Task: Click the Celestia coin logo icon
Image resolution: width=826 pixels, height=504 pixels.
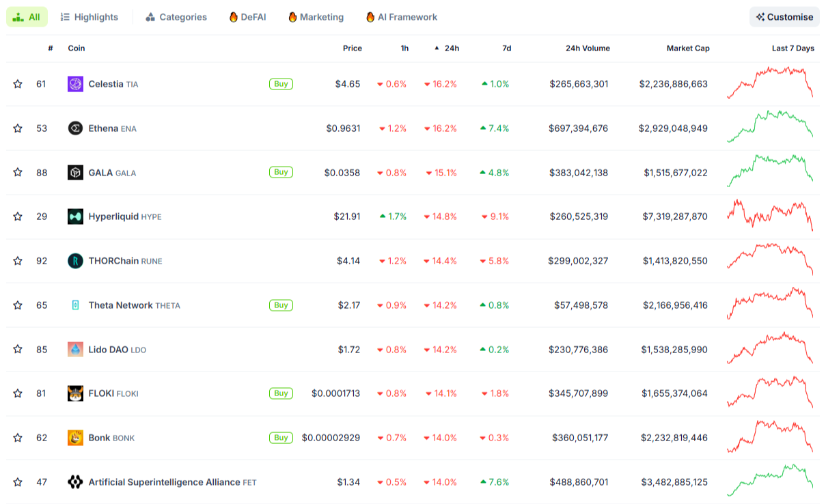Action: pyautogui.click(x=75, y=84)
